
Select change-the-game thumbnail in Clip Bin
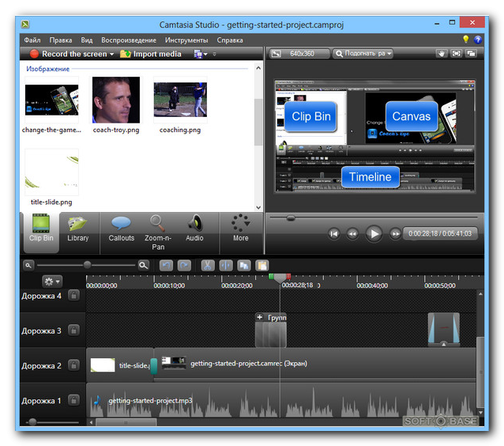[51, 100]
